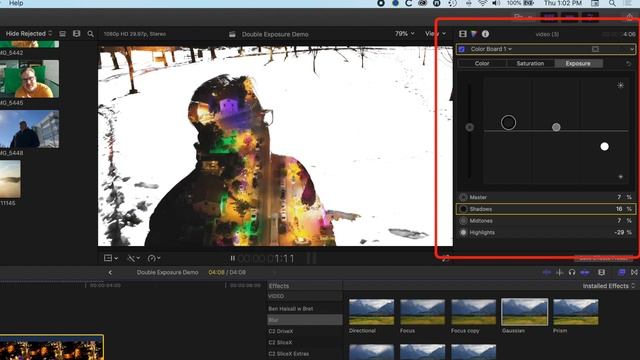Image resolution: width=640 pixels, height=360 pixels.
Task: Toggle clip appearance list icon in browser
Action: tap(62, 33)
